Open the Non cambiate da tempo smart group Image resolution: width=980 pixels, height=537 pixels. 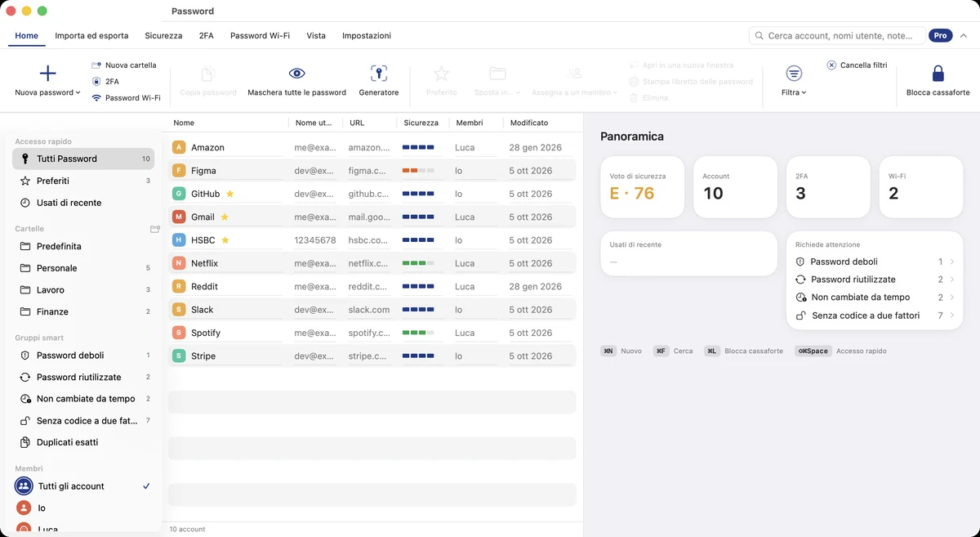[x=83, y=399]
